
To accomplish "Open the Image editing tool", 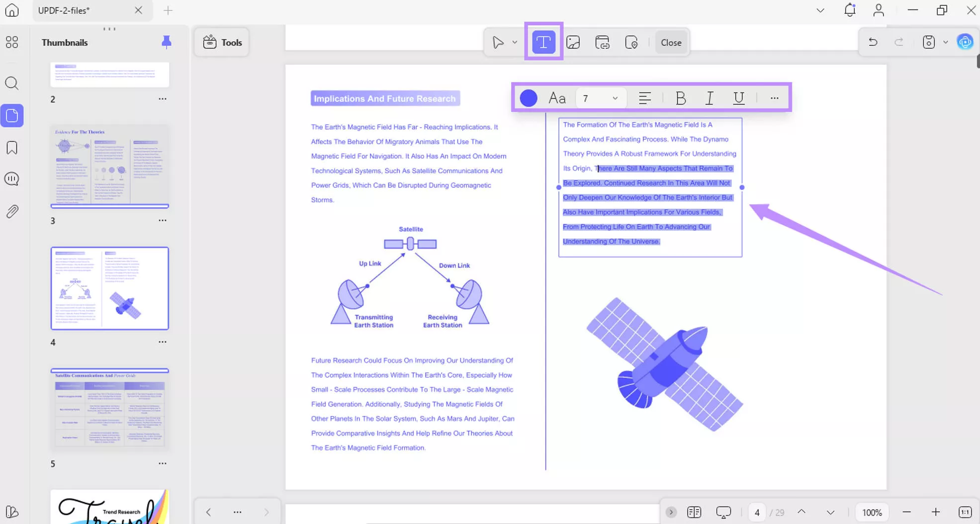I will (x=573, y=42).
